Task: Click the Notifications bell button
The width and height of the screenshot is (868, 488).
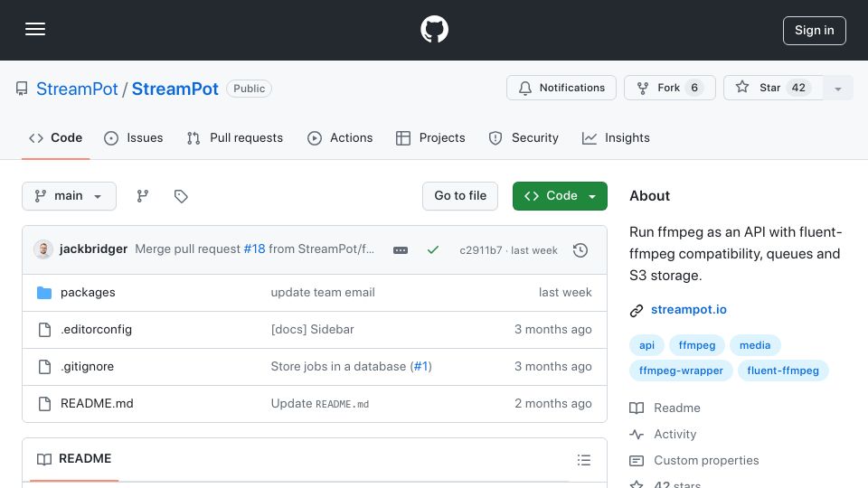Action: [x=561, y=88]
